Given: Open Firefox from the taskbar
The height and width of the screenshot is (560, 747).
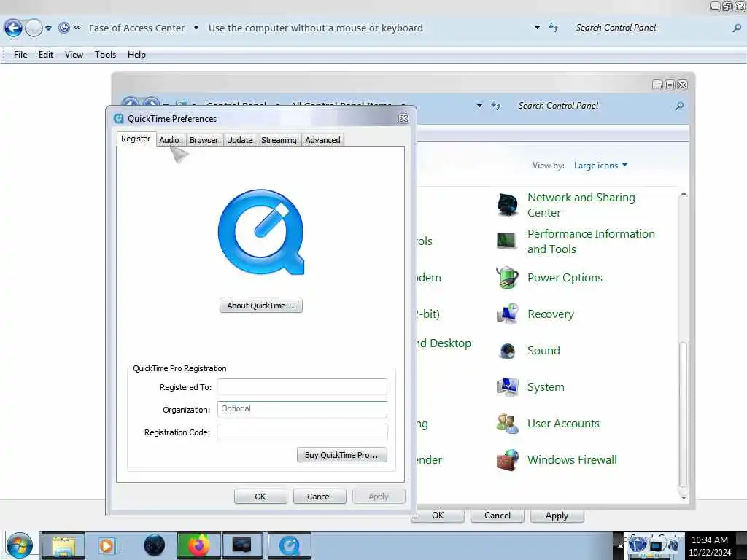Looking at the screenshot, I should coord(198,545).
